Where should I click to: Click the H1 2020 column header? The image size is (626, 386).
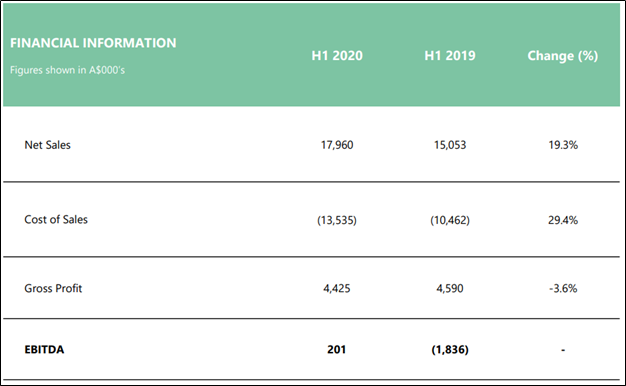[337, 55]
